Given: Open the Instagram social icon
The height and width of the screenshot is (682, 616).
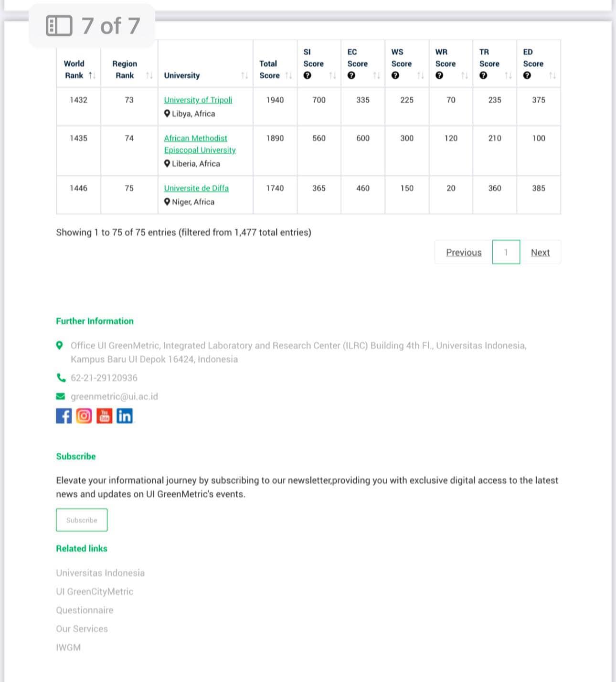Looking at the screenshot, I should click(x=84, y=416).
